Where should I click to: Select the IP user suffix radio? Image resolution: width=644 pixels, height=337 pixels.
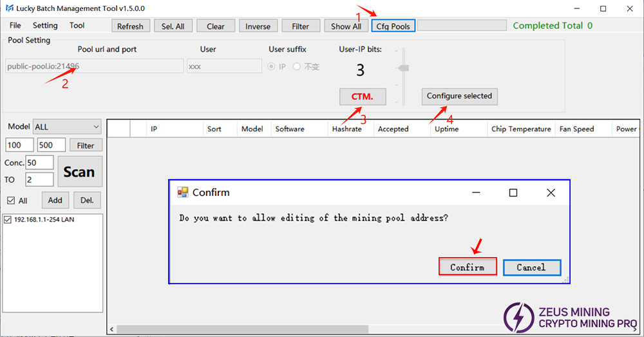coord(272,66)
